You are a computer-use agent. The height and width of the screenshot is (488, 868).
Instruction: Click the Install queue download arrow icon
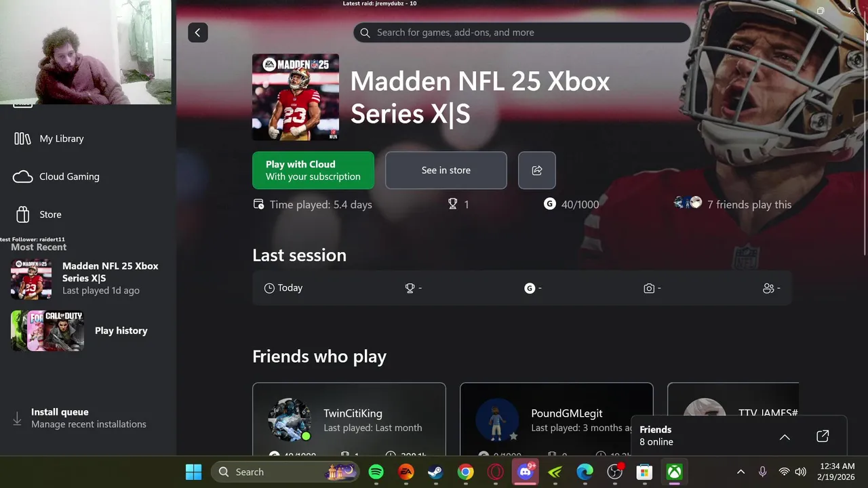(17, 420)
